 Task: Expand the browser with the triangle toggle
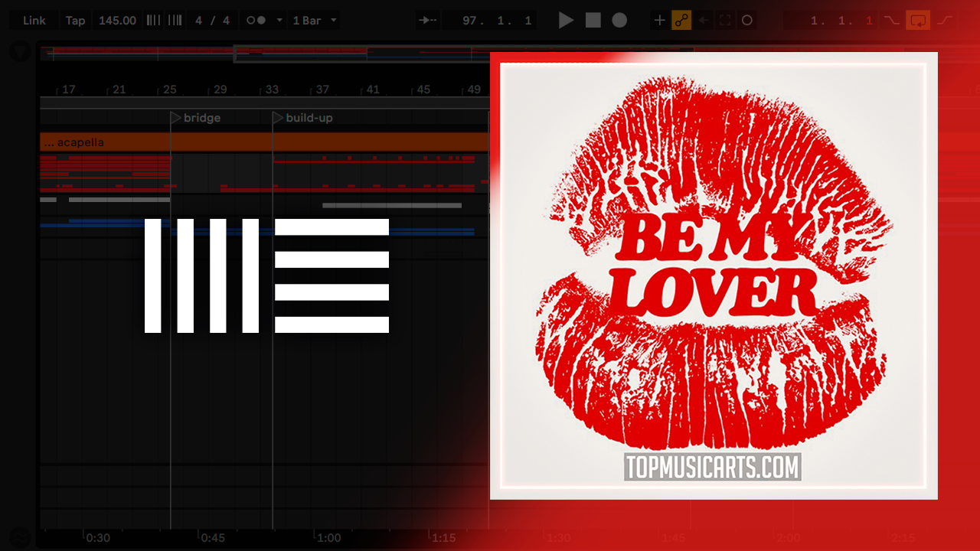click(x=20, y=52)
